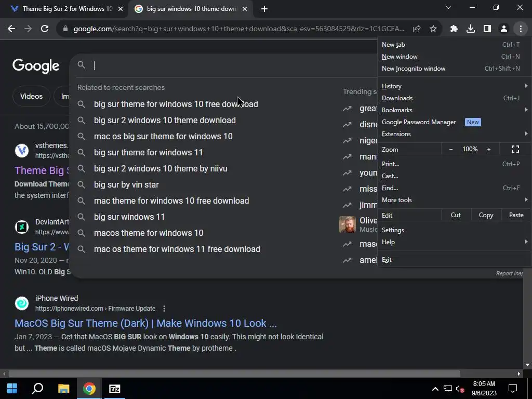Open the bearded man's trending thumbnail
This screenshot has height=399, width=532.
point(348,224)
